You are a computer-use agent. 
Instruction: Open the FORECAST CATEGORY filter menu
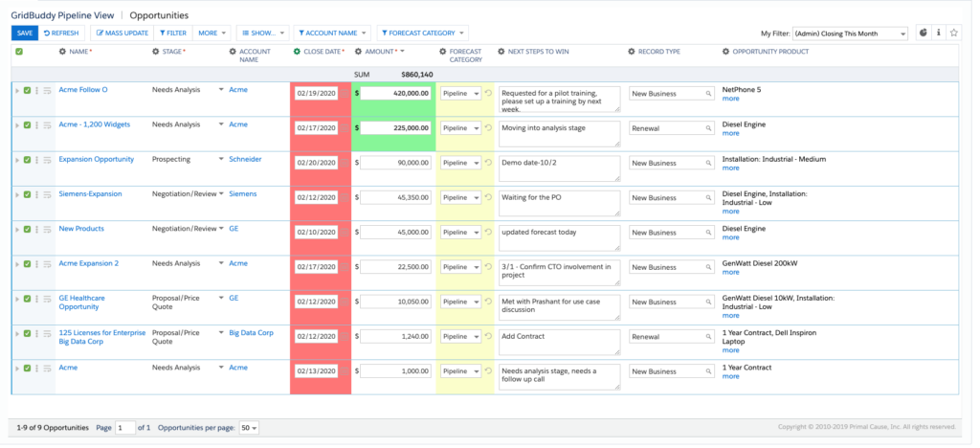coord(422,34)
